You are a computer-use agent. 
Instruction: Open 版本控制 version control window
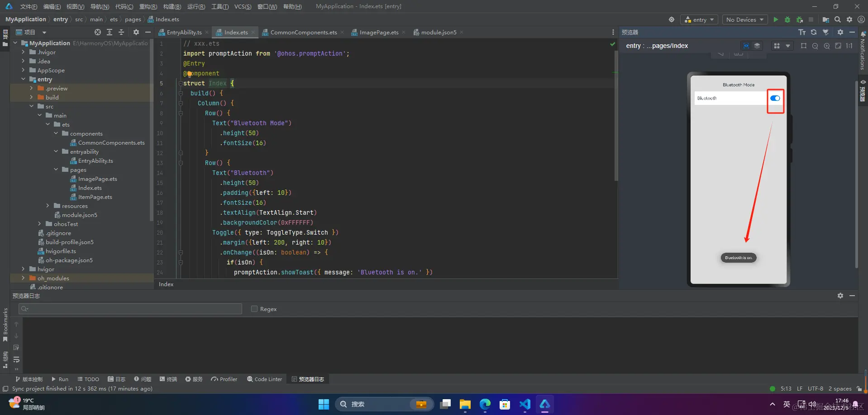click(29, 379)
